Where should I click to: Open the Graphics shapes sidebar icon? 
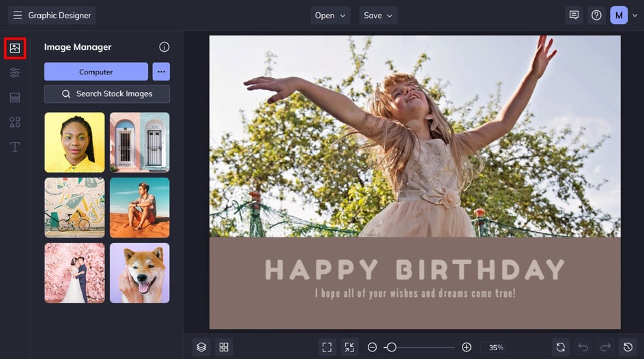click(x=15, y=122)
